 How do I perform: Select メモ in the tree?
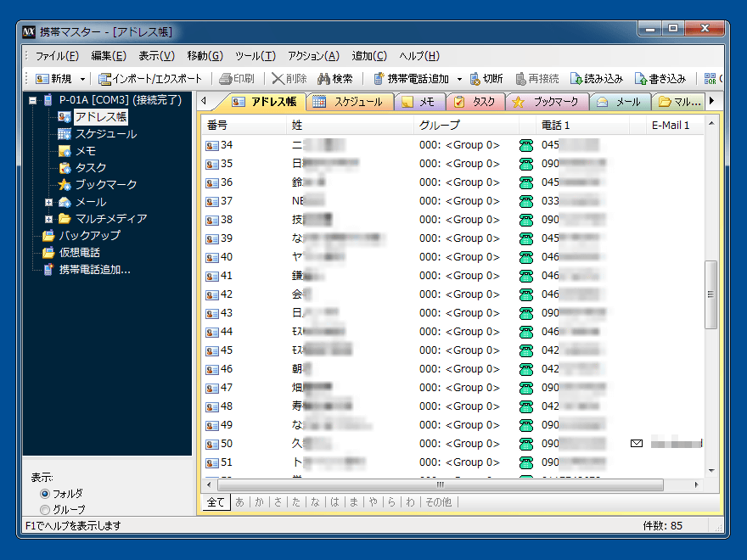[86, 151]
